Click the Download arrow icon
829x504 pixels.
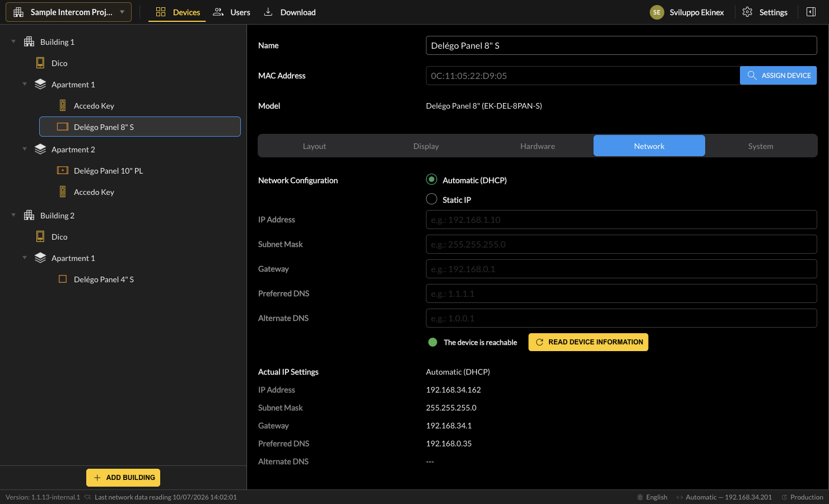point(268,12)
